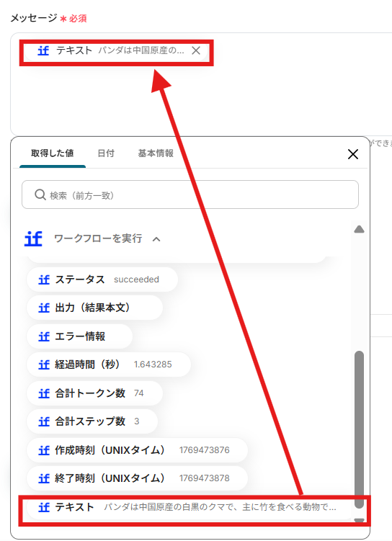Select the 経過時間（秒） value
Viewport: 392px width, 541px height.
(x=109, y=365)
